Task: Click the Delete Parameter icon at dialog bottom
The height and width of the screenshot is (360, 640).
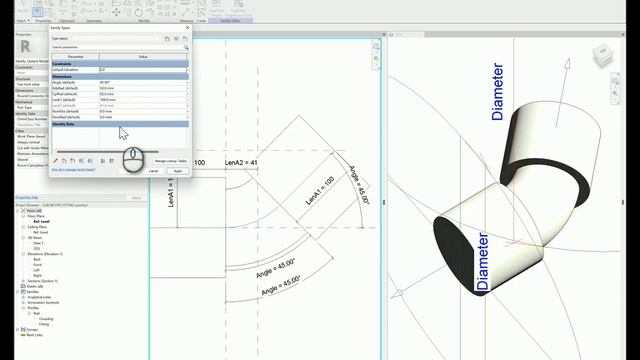Action: (x=73, y=161)
